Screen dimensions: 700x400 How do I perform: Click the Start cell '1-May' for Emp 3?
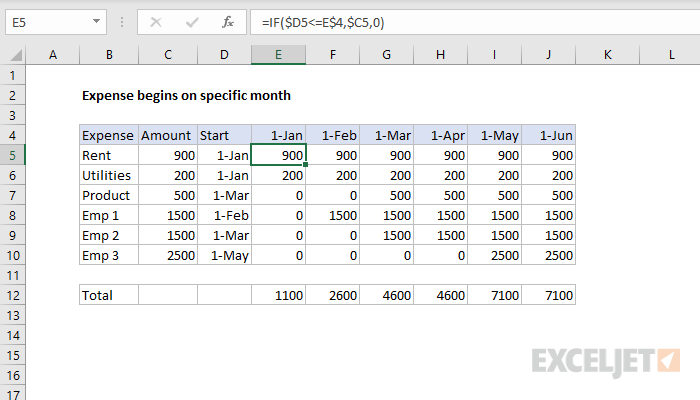click(224, 255)
